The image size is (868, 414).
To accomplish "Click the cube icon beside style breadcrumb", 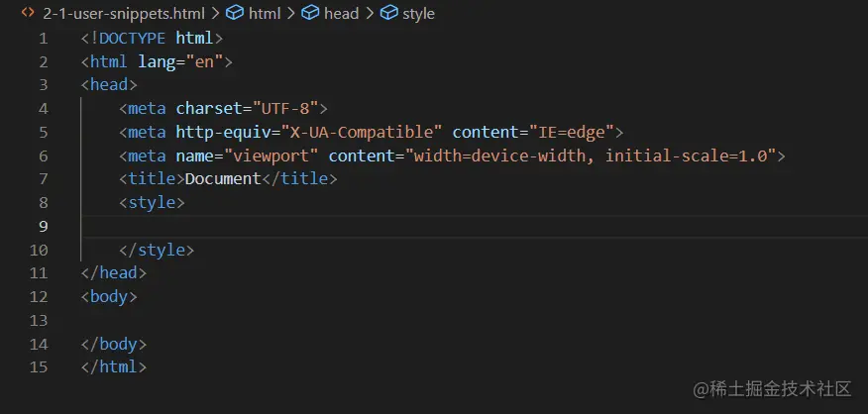I will (x=389, y=14).
